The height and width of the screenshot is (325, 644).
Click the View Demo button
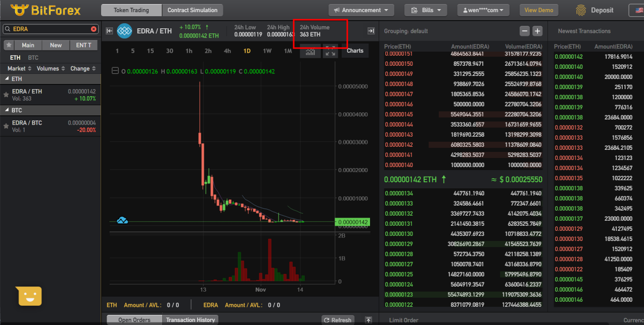click(x=539, y=10)
